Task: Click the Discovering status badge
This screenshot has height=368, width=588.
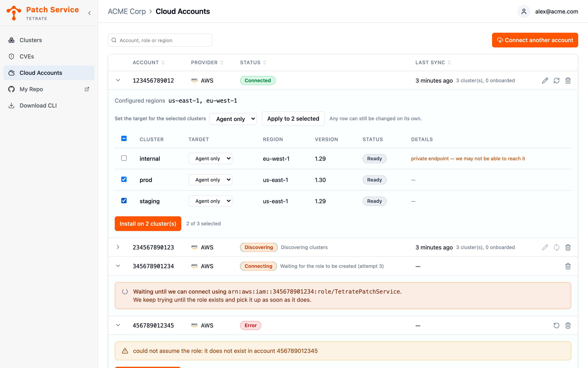Action: click(x=259, y=247)
